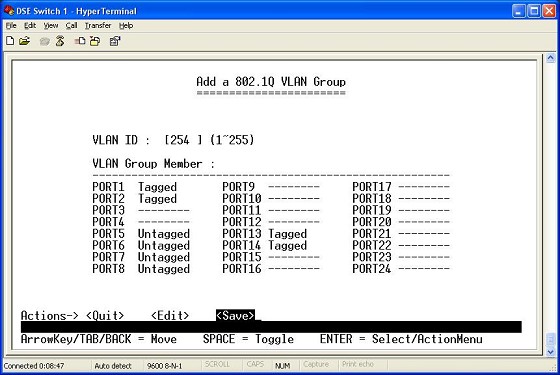This screenshot has height=375, width=560.
Task: Click the 'VLAN Group Member :' label
Action: click(154, 164)
